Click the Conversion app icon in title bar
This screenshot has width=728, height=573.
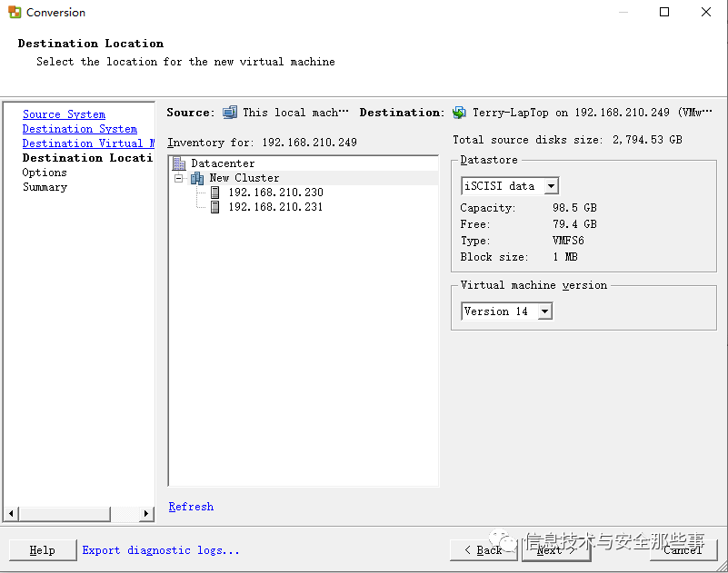(x=15, y=12)
